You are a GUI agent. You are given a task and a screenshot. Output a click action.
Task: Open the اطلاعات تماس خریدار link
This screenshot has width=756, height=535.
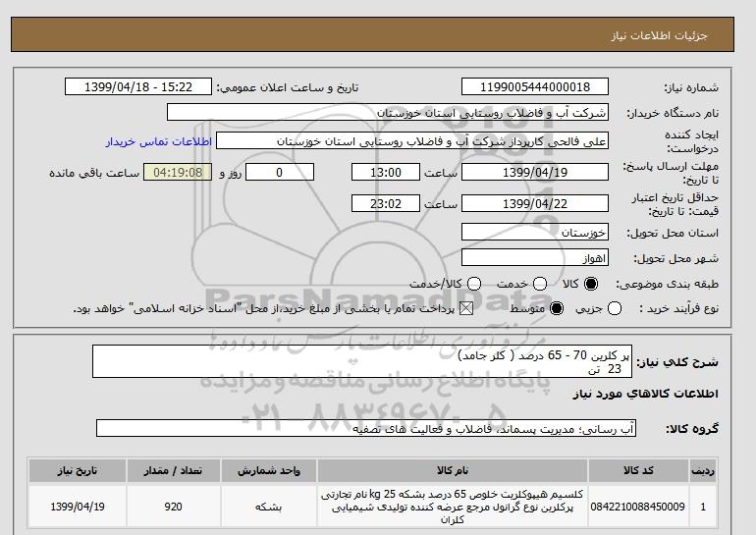[x=159, y=142]
